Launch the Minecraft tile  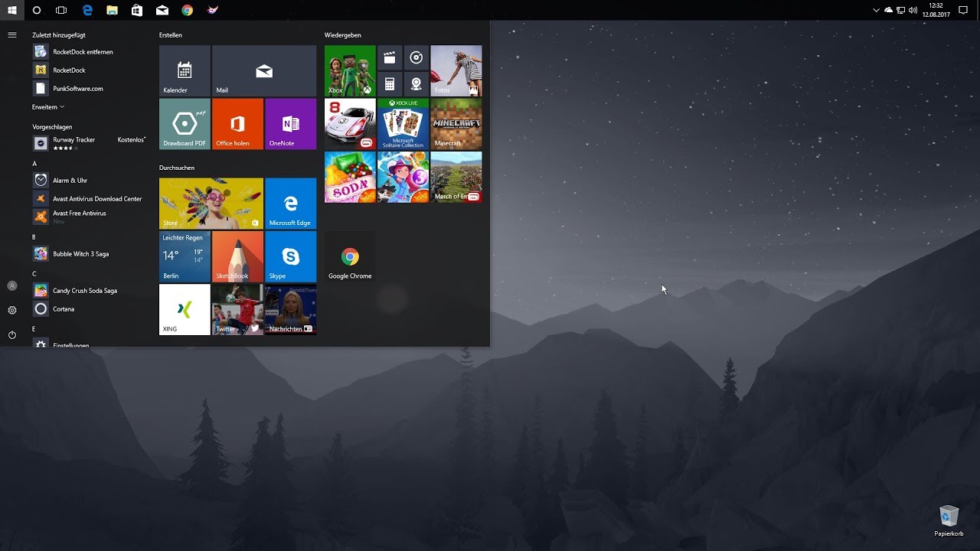pyautogui.click(x=456, y=124)
